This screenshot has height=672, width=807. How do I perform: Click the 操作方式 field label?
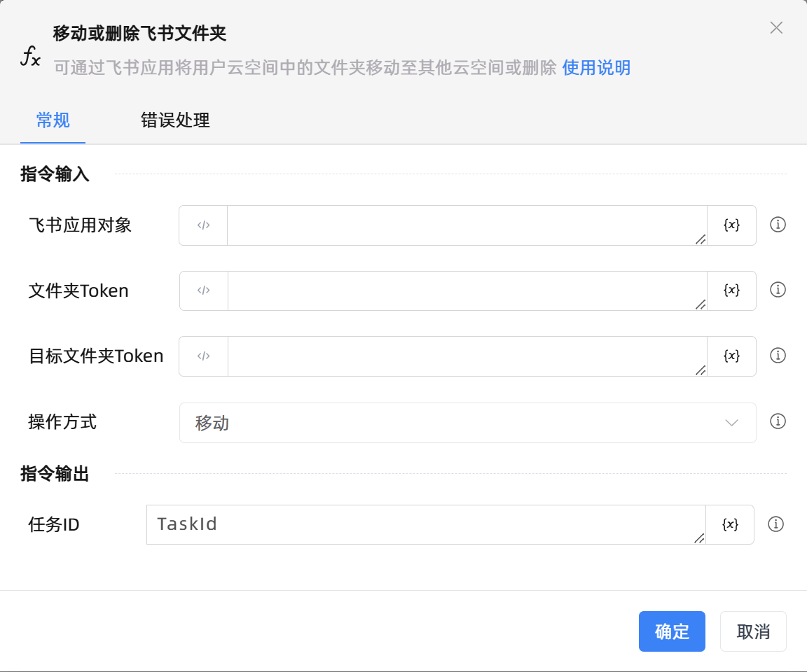tap(62, 422)
